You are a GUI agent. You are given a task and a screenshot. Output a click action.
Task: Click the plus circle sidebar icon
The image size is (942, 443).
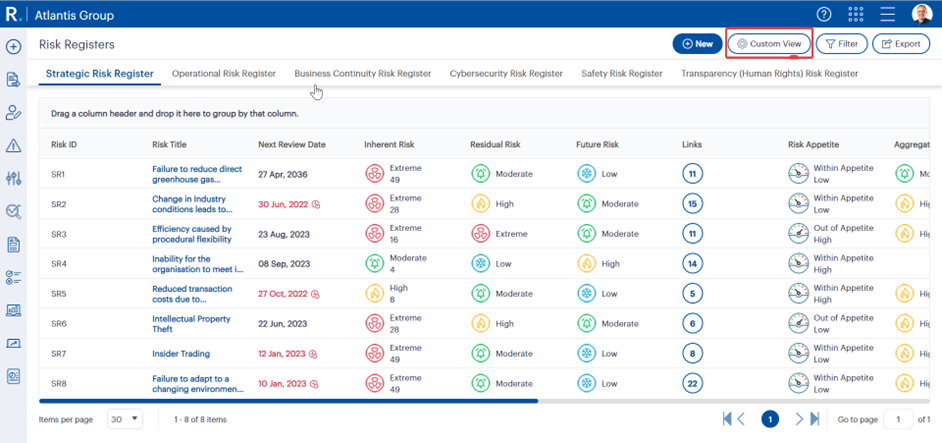pyautogui.click(x=13, y=47)
